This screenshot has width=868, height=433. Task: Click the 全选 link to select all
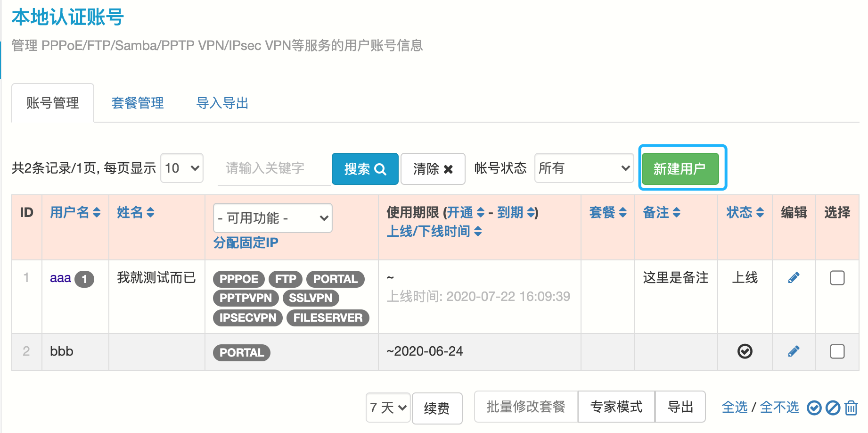[734, 407]
